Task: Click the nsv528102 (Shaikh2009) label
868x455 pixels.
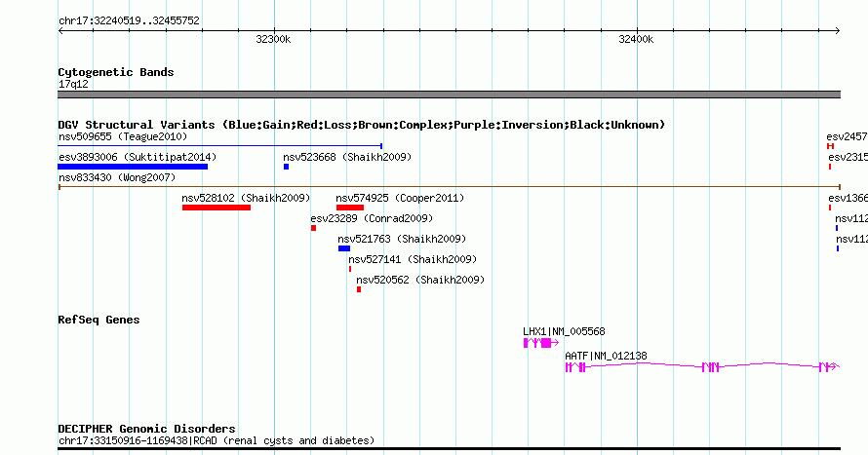Action: (x=246, y=198)
